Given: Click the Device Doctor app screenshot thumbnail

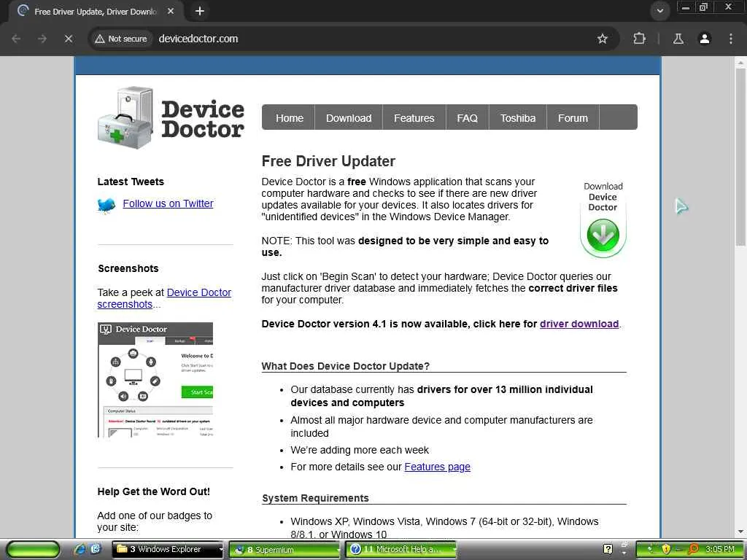Looking at the screenshot, I should (x=155, y=380).
